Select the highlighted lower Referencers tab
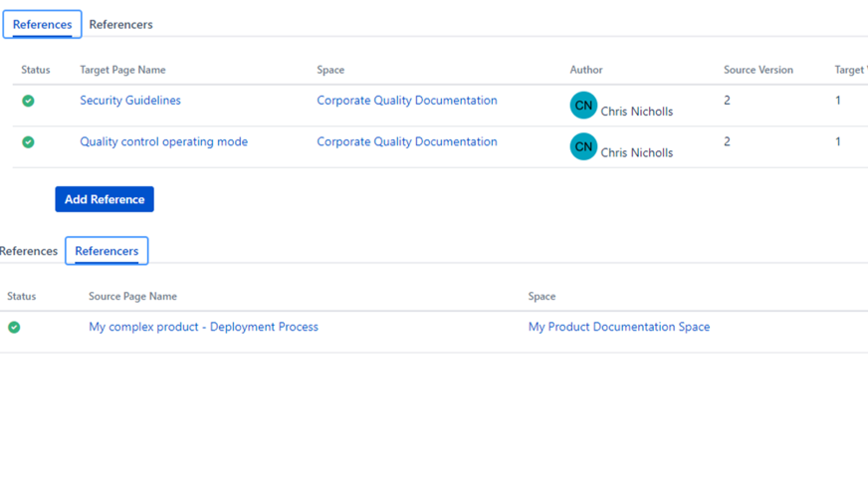 [x=107, y=251]
